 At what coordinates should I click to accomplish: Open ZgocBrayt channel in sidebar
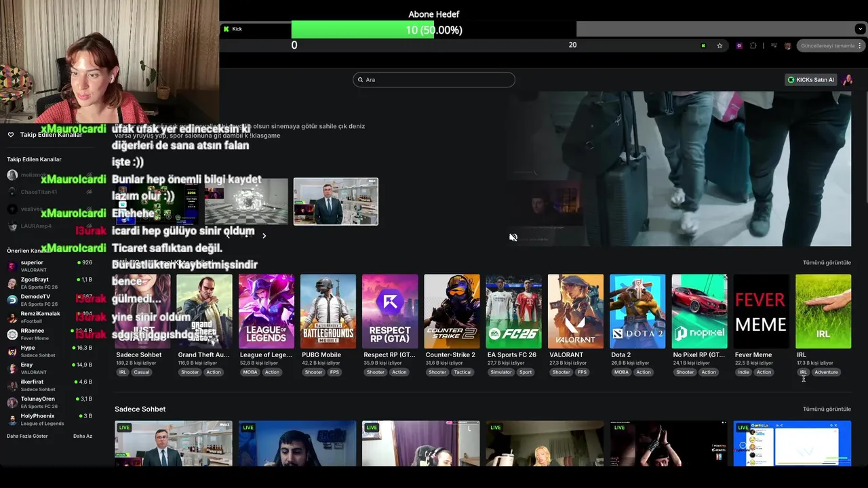click(50, 283)
